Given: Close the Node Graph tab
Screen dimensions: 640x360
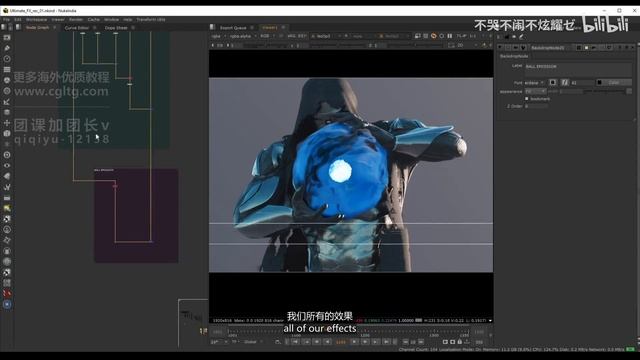Looking at the screenshot, I should tap(54, 27).
